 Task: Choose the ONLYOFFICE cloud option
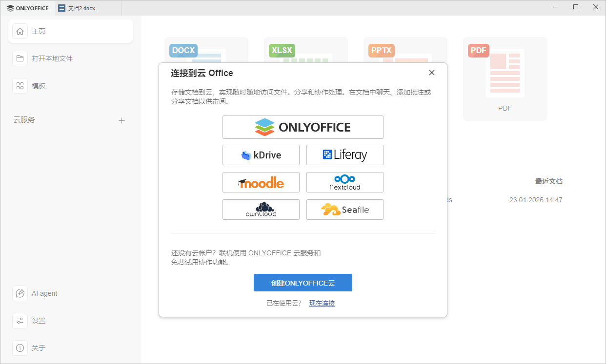(303, 127)
